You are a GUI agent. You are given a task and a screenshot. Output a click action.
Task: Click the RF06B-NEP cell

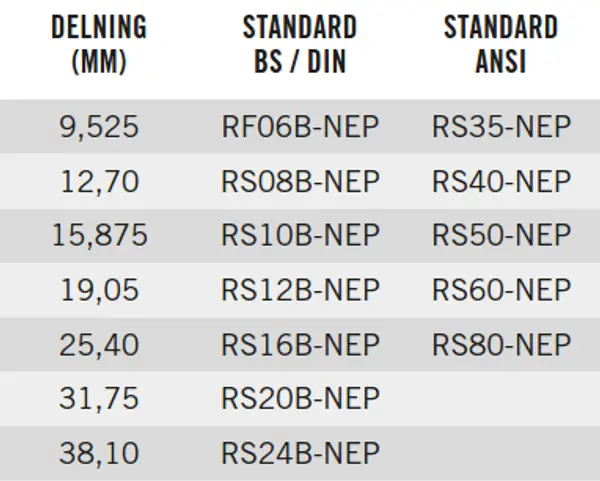[x=300, y=127]
